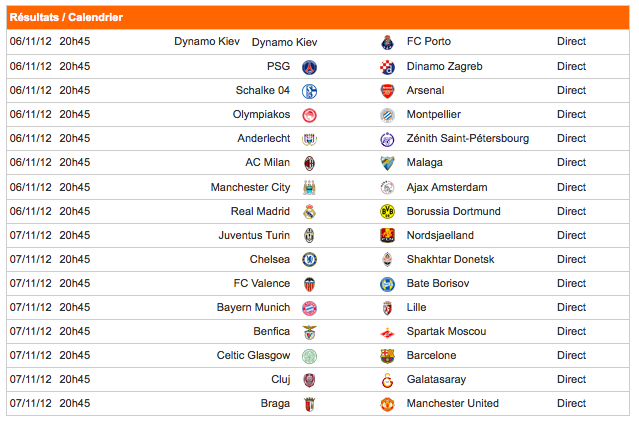Click the Bayern Munich logo
639x426 pixels.
coord(309,308)
